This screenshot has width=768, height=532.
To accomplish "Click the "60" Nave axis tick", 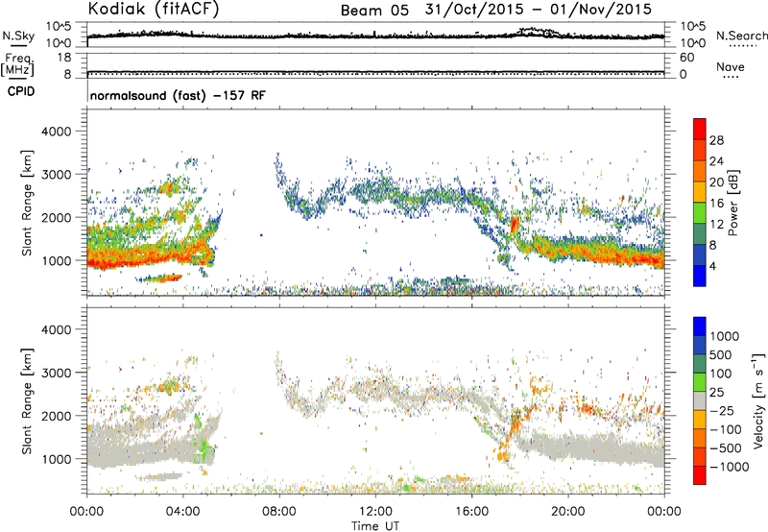I will point(686,58).
